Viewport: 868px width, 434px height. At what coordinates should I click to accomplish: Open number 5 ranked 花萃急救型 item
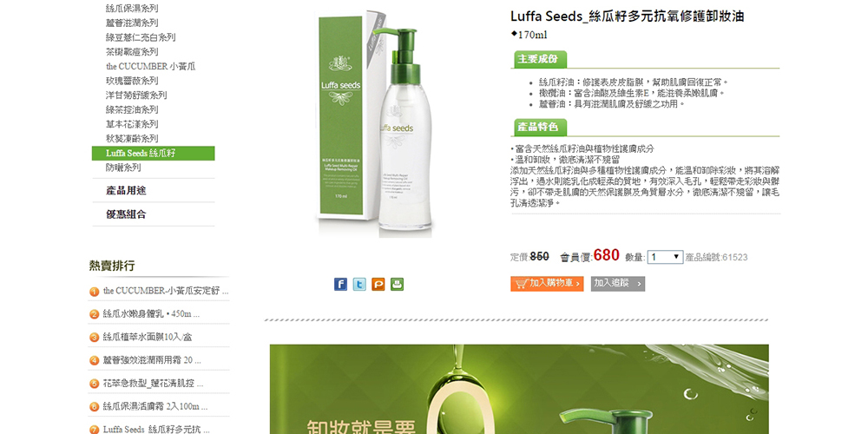point(154,384)
